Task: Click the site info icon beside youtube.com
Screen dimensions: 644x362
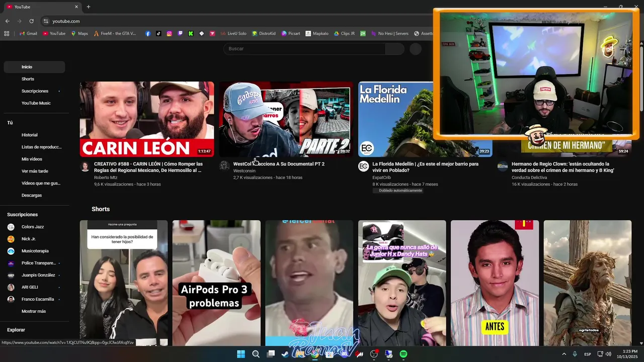Action: tap(46, 21)
